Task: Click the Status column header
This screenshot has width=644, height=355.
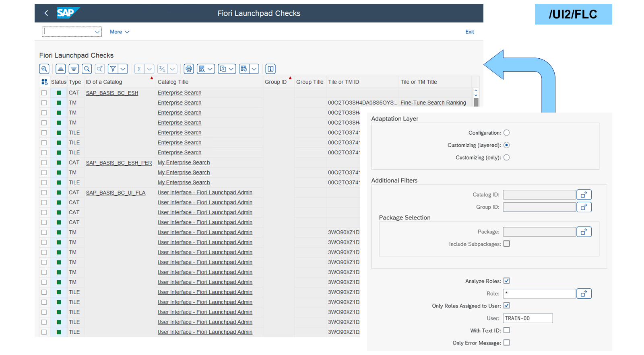Action: (59, 82)
